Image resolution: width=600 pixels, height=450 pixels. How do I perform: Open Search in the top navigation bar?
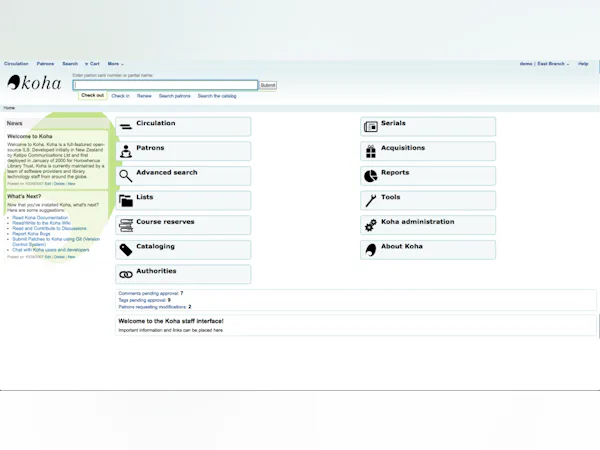(70, 64)
